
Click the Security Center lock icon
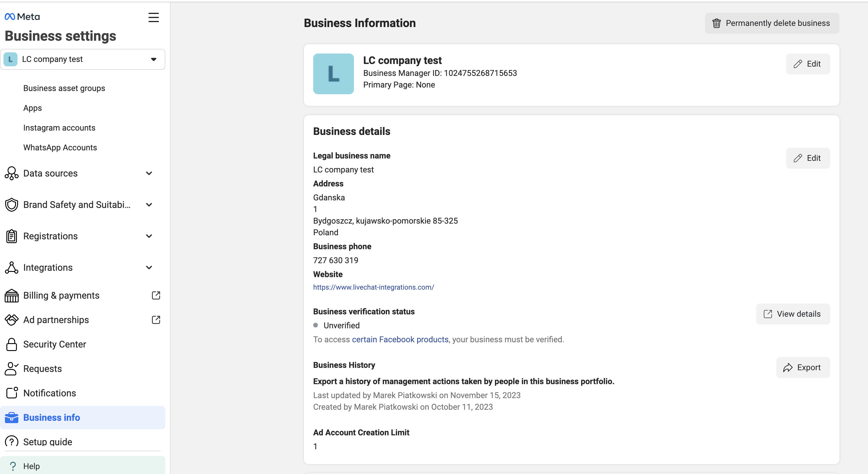click(11, 344)
